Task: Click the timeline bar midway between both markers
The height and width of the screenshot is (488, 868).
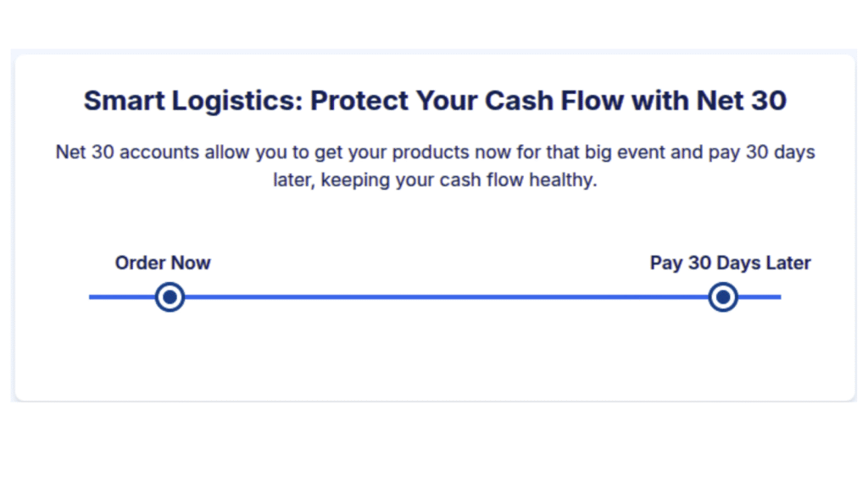Action: (447, 297)
